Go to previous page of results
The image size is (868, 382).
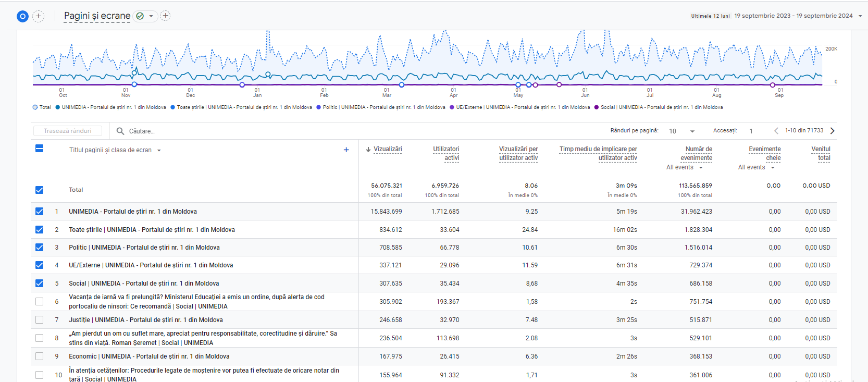tap(776, 131)
